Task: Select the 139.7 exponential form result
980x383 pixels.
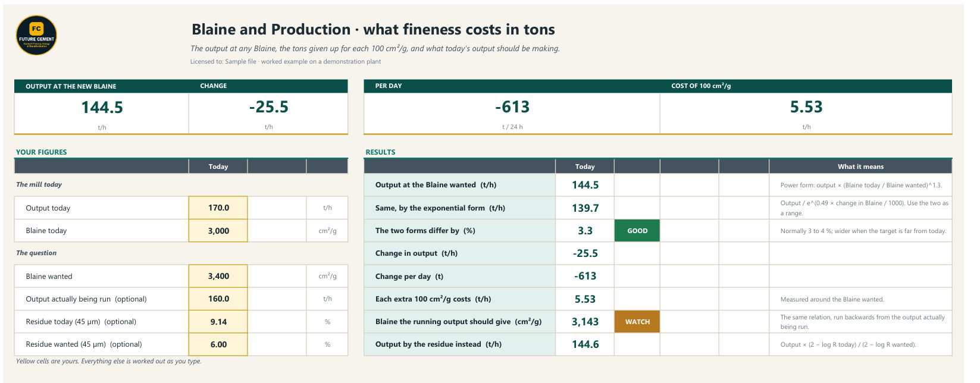Action: [x=585, y=208]
